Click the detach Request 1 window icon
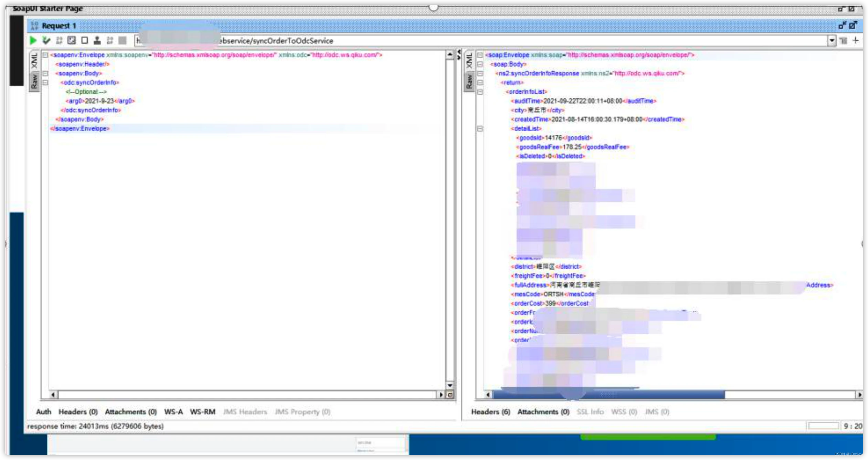Viewport: 868px width, 460px height. 853,25
